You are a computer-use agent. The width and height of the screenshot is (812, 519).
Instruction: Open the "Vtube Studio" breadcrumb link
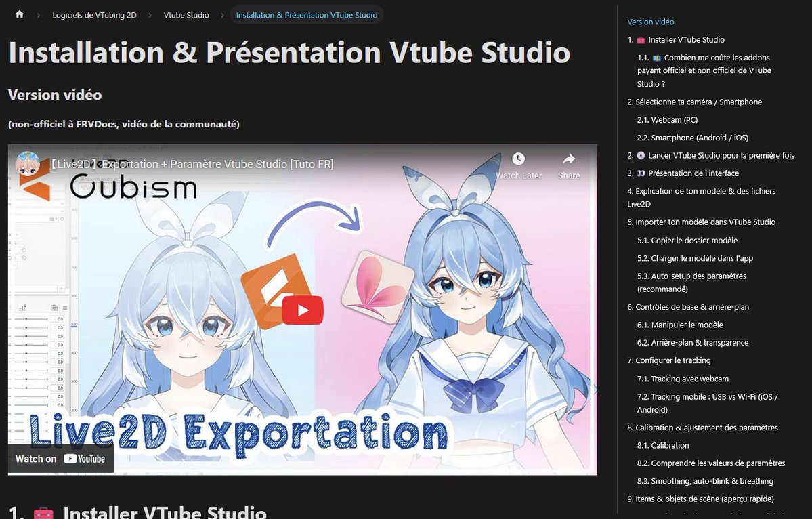click(186, 14)
